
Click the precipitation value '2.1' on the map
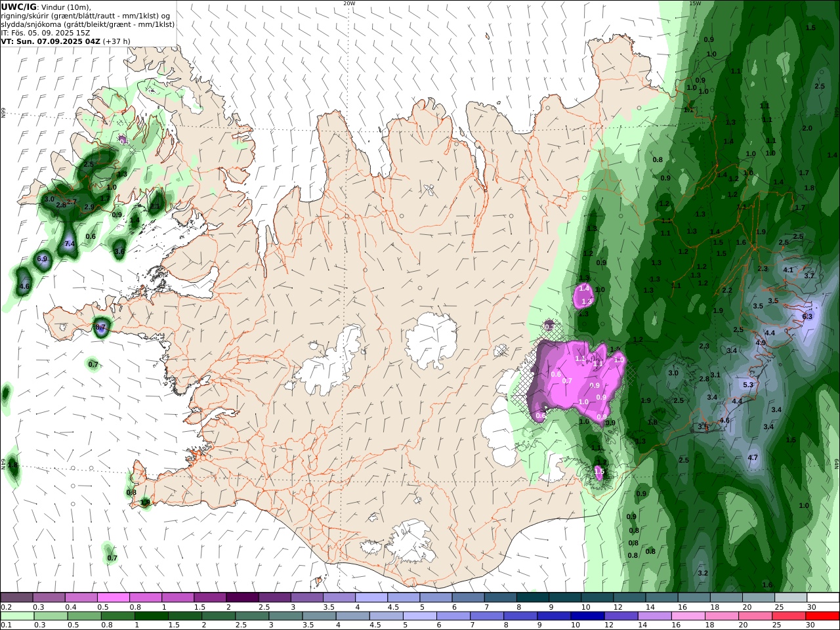155,207
